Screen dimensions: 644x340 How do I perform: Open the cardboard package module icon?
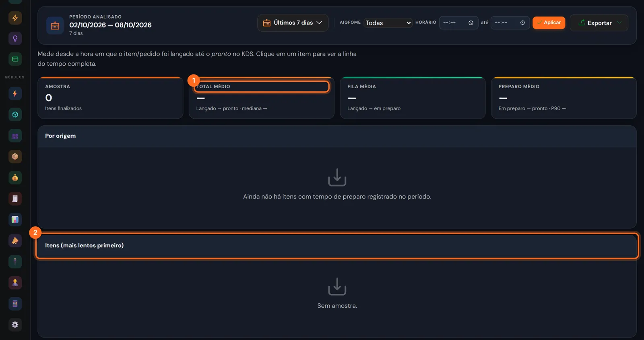pos(15,157)
